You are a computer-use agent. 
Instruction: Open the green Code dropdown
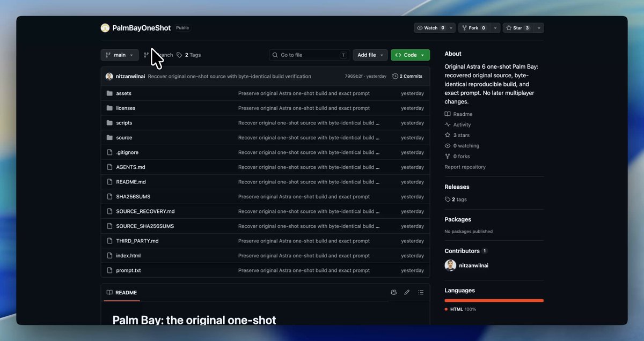tap(410, 55)
